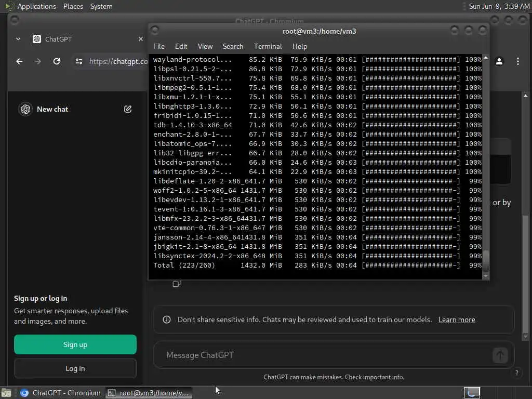Screen dimensions: 532x399
Task: Click the Message ChatGPT input field
Action: (326, 355)
